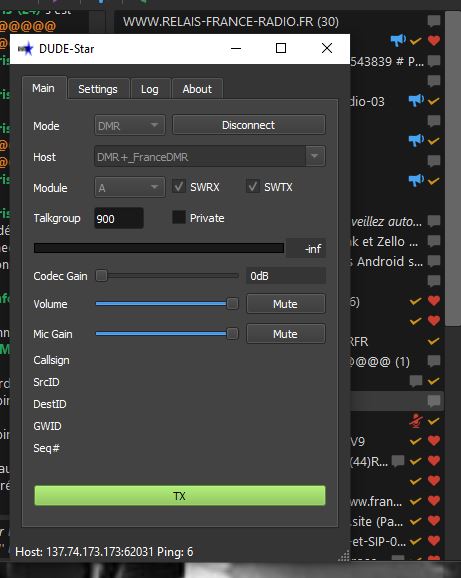Enable the Private checkbox

(179, 217)
